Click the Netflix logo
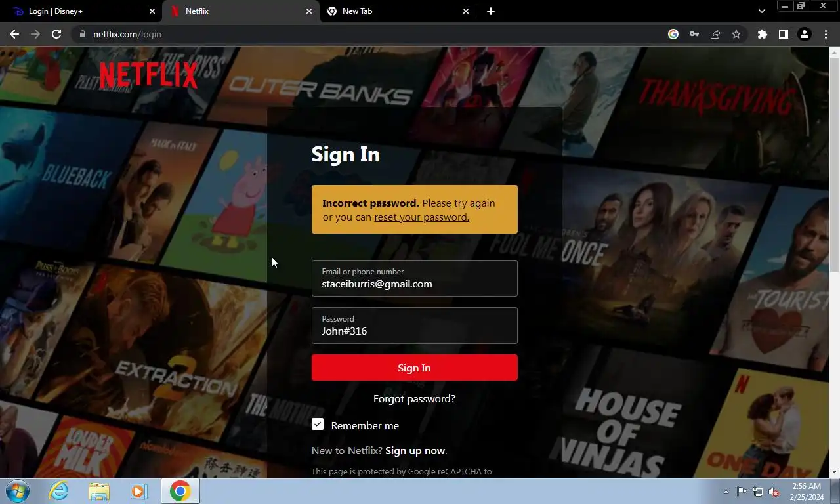Viewport: 840px width, 504px height. 148,75
